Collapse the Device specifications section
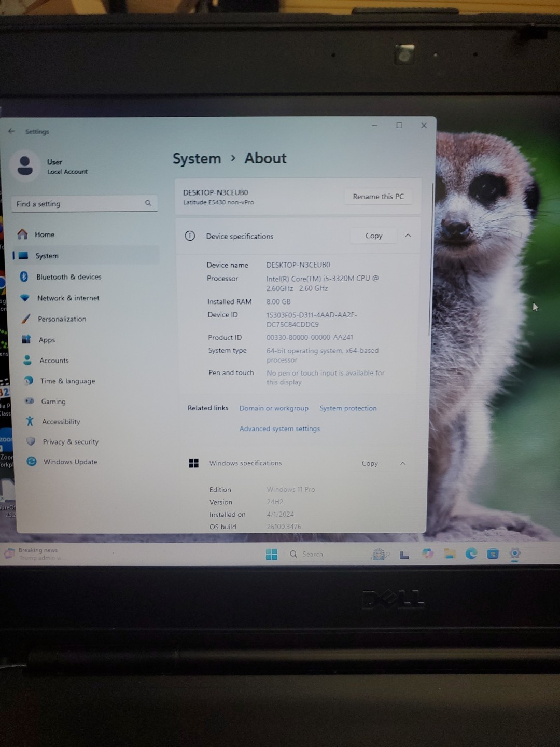The width and height of the screenshot is (560, 747). tap(408, 236)
